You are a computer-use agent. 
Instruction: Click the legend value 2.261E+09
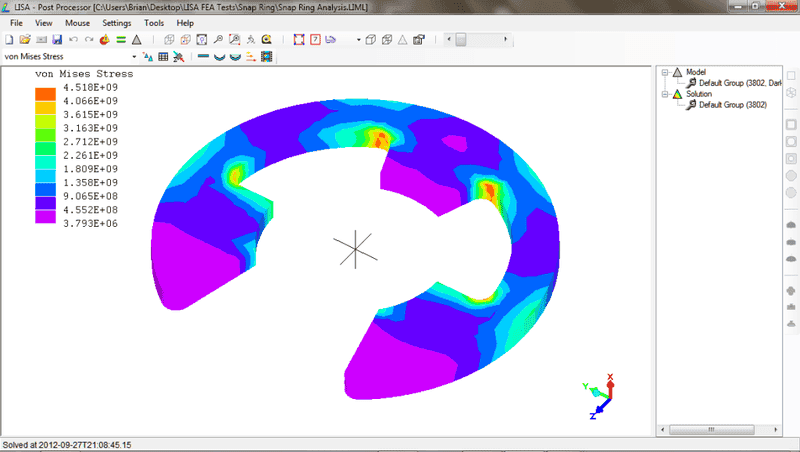coord(90,155)
